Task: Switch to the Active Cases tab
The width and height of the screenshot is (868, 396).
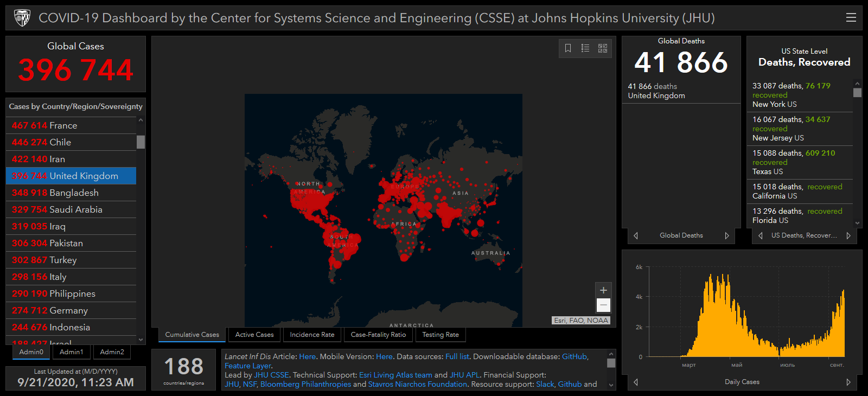Action: click(x=254, y=335)
